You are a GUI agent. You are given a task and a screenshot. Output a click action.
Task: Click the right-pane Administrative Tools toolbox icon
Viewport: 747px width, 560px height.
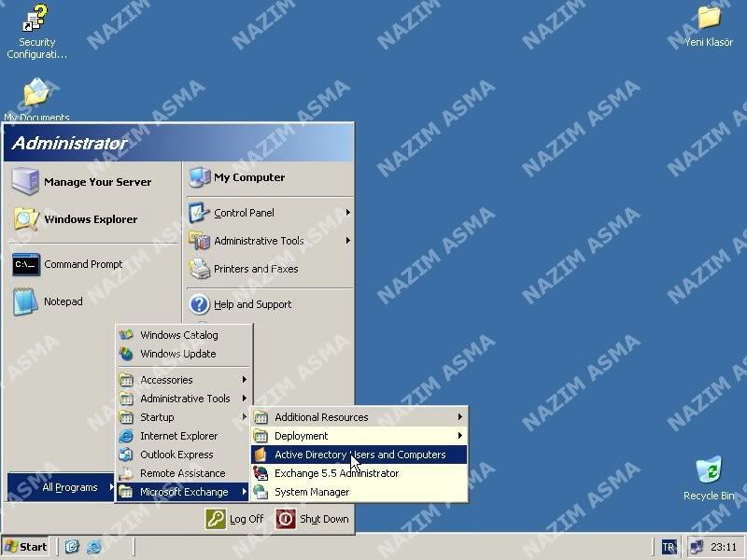tap(199, 241)
